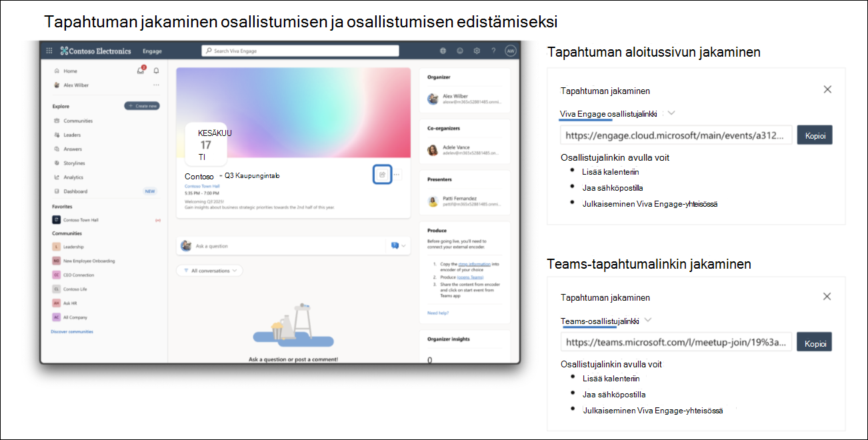Expand Viva Engage osallistujalinkki dropdown
Screen dimensions: 868x440
tap(671, 113)
